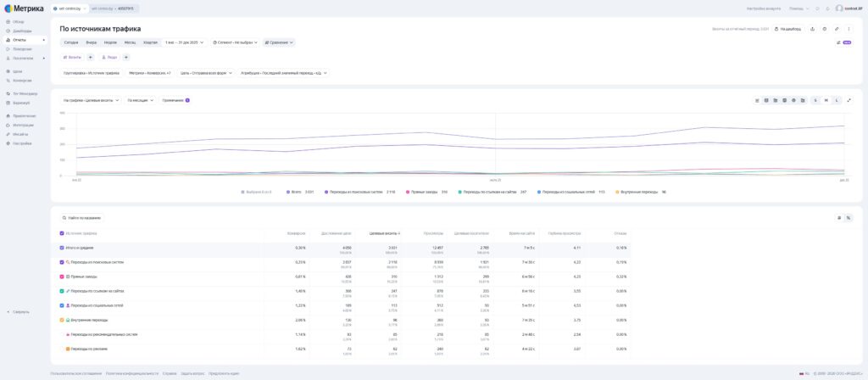
Task: Open Тег Менеджер in the sidebar
Action: 25,93
